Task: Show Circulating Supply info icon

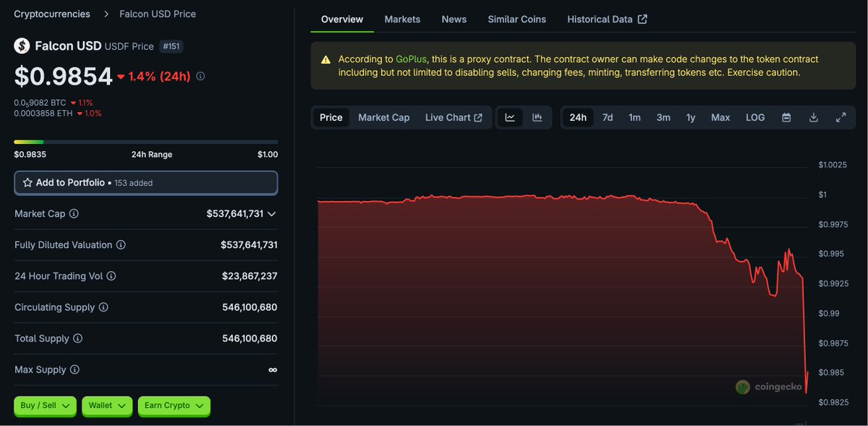Action: tap(103, 307)
